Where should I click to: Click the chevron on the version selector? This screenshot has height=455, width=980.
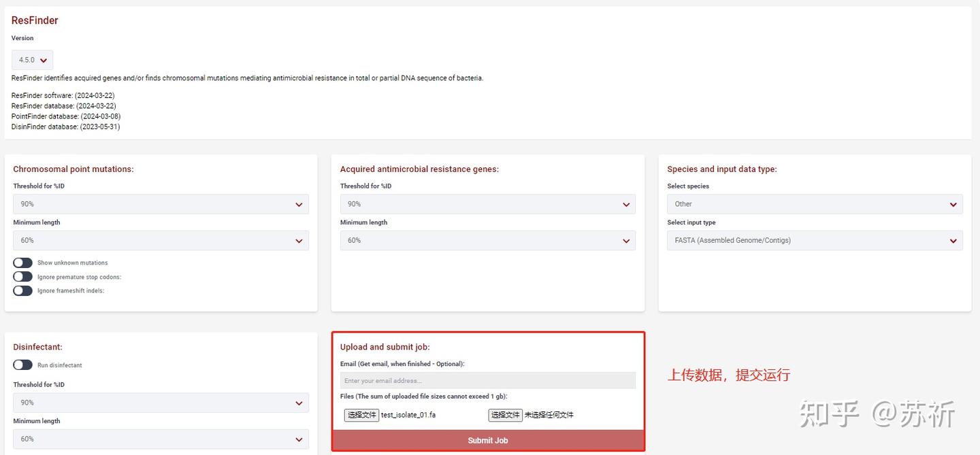(42, 60)
